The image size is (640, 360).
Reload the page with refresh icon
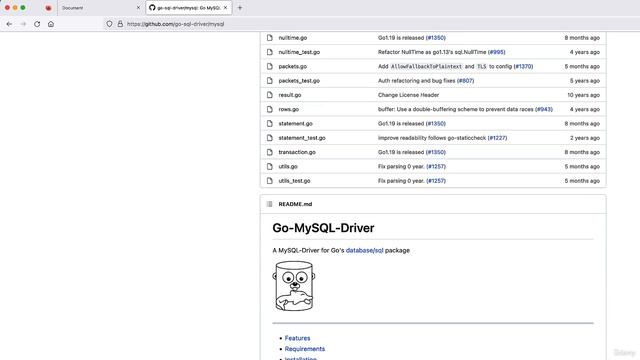[37, 24]
